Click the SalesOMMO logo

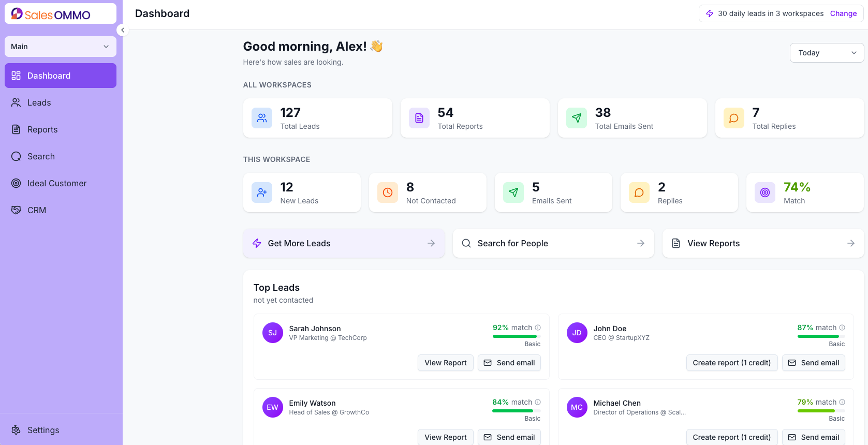[x=51, y=14]
